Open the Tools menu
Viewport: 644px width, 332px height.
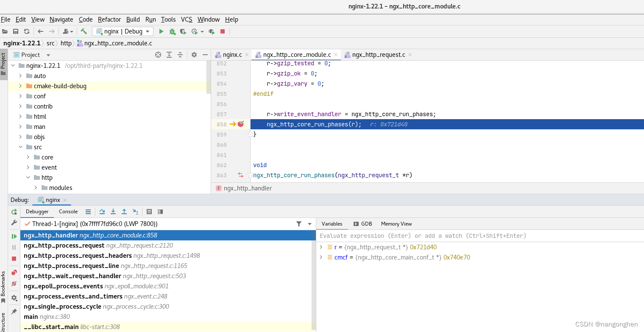168,20
